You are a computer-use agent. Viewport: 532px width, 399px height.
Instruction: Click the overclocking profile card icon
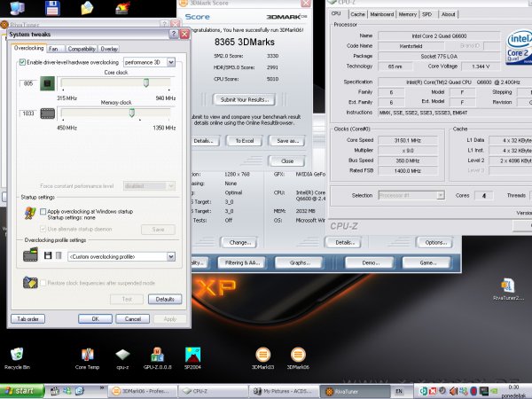[x=30, y=254]
